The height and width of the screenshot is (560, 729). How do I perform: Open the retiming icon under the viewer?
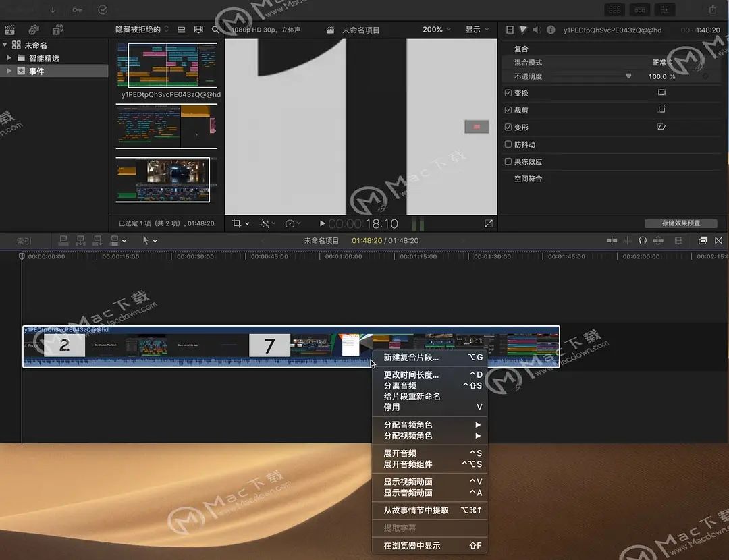pos(290,223)
